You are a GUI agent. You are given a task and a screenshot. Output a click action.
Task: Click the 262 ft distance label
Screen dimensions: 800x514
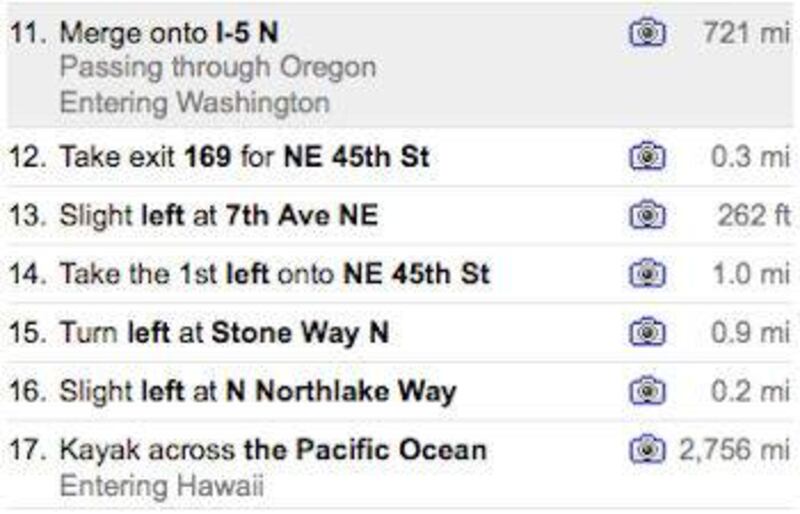[753, 214]
